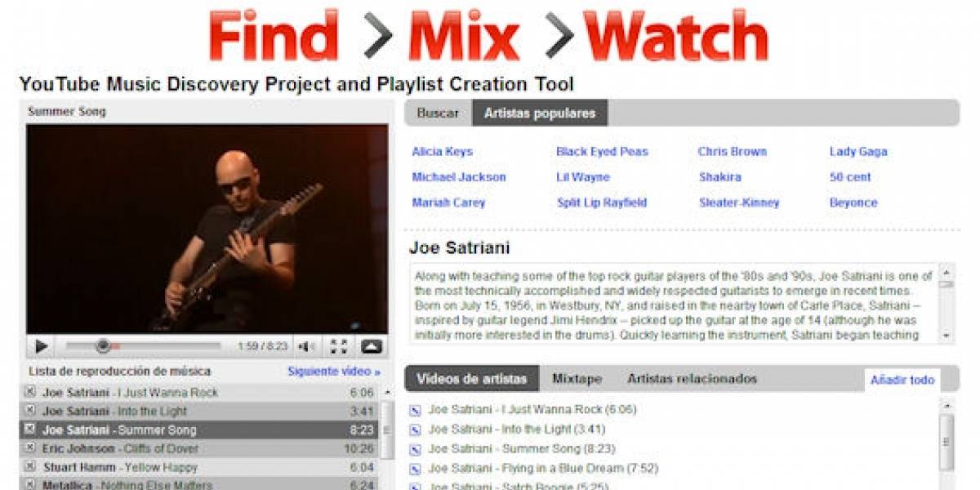The width and height of the screenshot is (980, 490).
Task: Play 'Joe Satriani - Into the Light' playlist row
Action: point(199,411)
